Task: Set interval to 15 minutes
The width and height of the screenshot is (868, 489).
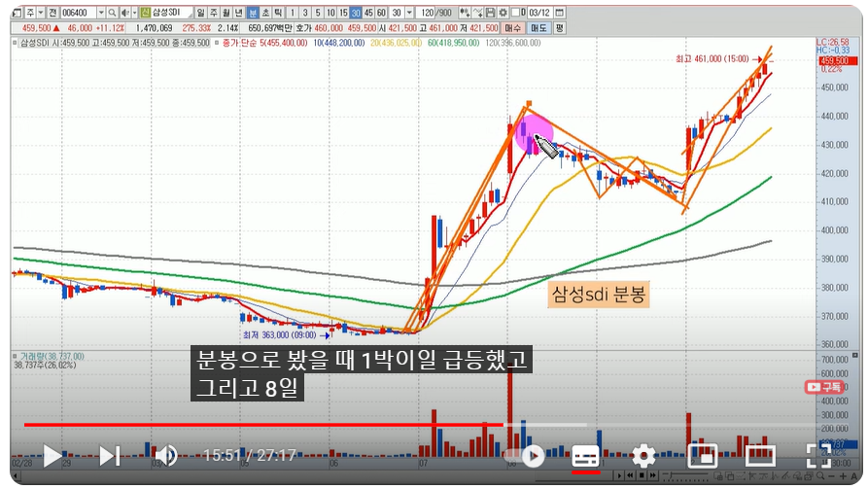Action: click(x=343, y=13)
